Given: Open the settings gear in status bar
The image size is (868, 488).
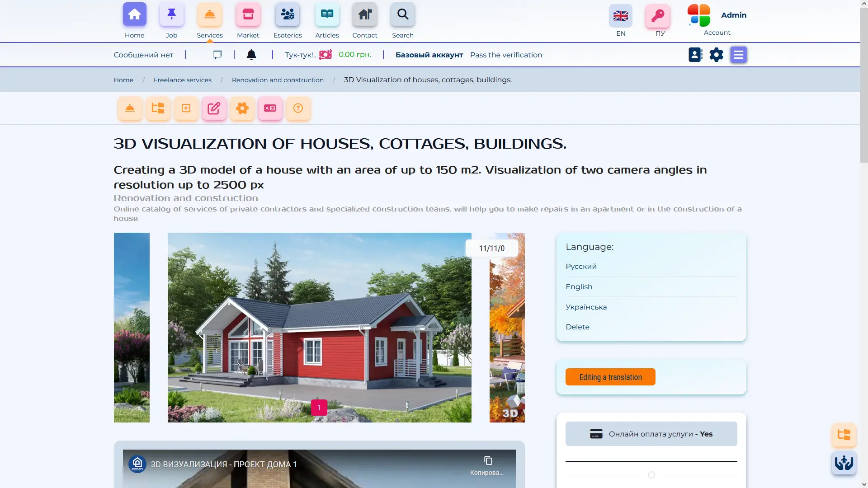Looking at the screenshot, I should pos(717,55).
